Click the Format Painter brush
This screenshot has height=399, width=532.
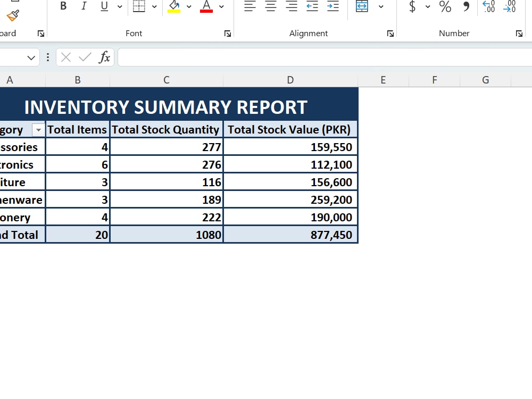(x=13, y=15)
